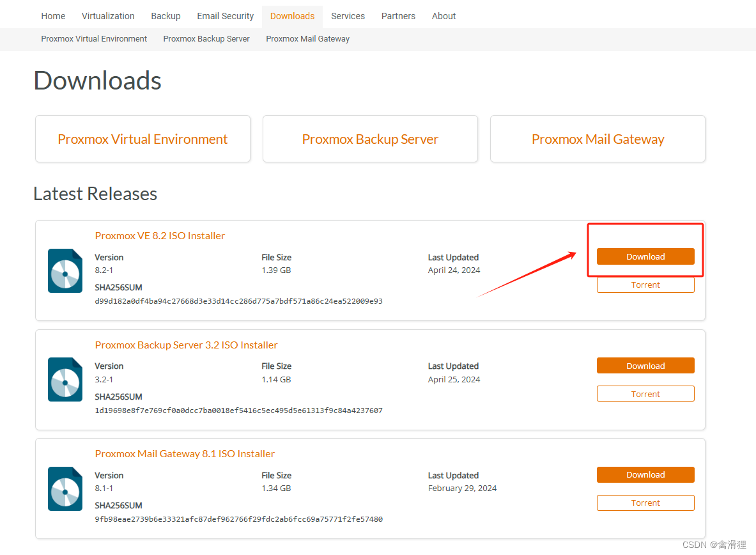The height and width of the screenshot is (555, 756).
Task: Click the Proxmox Mail Gateway card
Action: pos(598,139)
